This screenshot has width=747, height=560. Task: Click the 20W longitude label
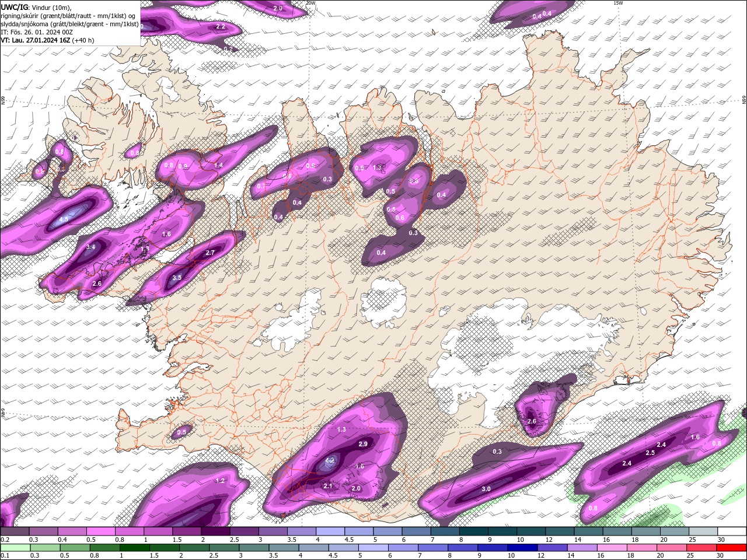pyautogui.click(x=310, y=3)
